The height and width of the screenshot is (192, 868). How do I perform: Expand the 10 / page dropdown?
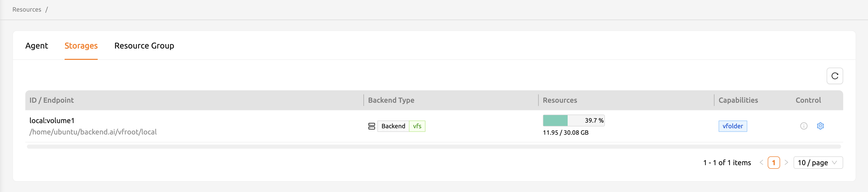pos(818,163)
